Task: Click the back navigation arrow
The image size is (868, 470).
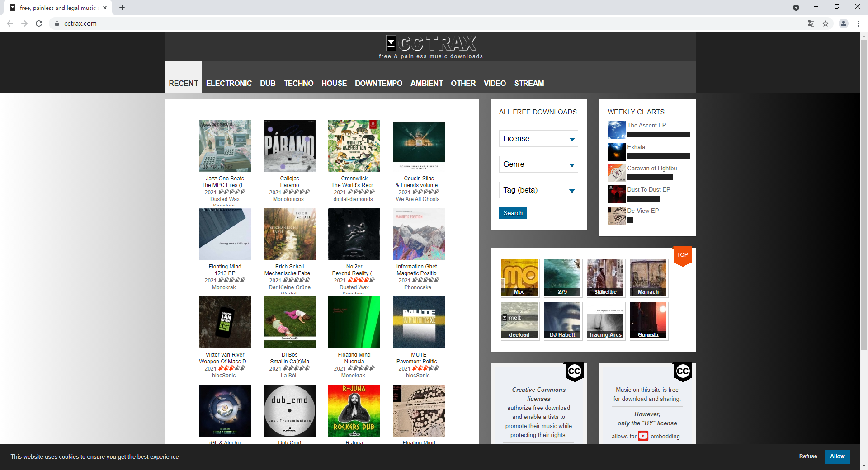Action: click(x=9, y=23)
